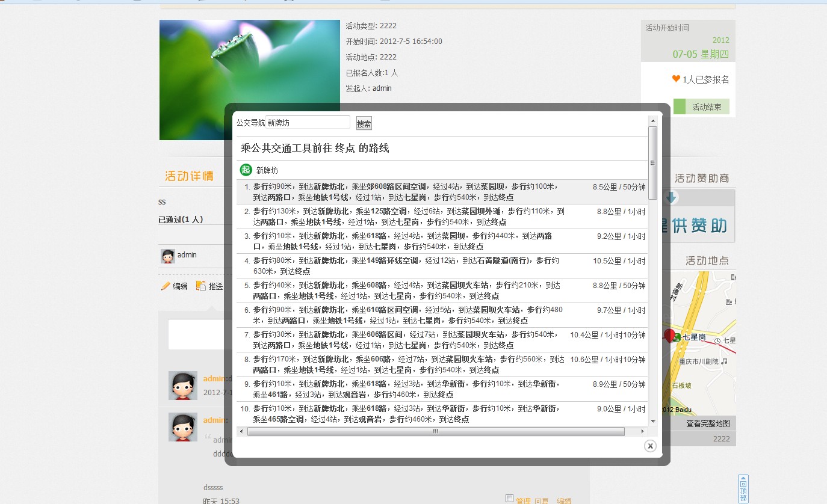827x504 pixels.
Task: Click the 公交导航 search input field
Action: coord(308,123)
